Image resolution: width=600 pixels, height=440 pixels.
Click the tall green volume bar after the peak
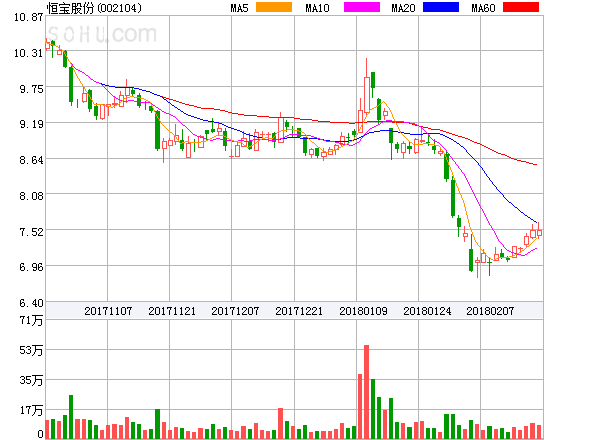(373, 409)
